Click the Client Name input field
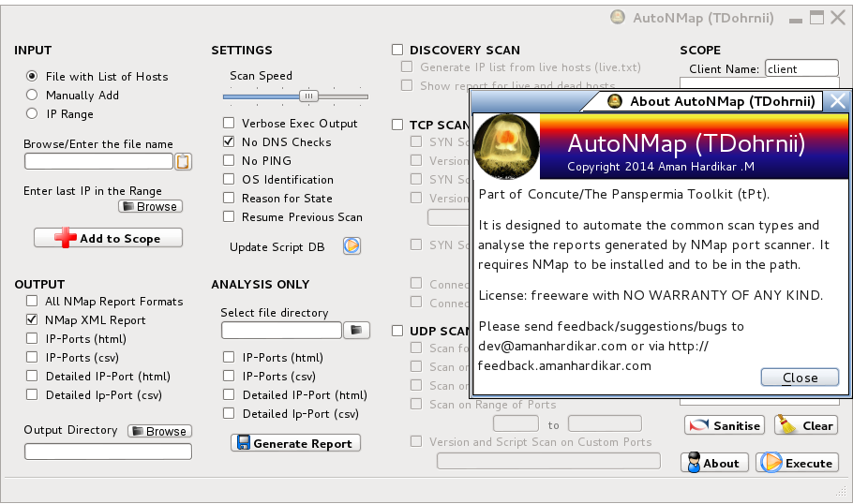The width and height of the screenshot is (853, 504). point(801,68)
